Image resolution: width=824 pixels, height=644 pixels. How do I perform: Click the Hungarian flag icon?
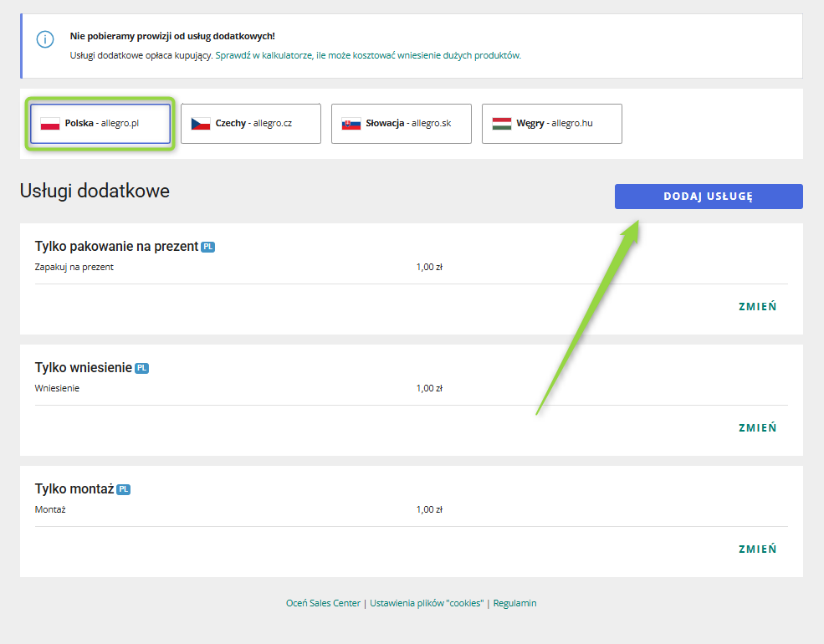502,124
